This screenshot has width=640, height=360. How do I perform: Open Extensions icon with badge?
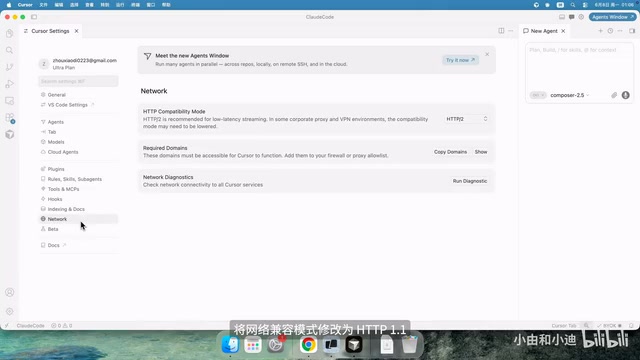click(x=9, y=118)
